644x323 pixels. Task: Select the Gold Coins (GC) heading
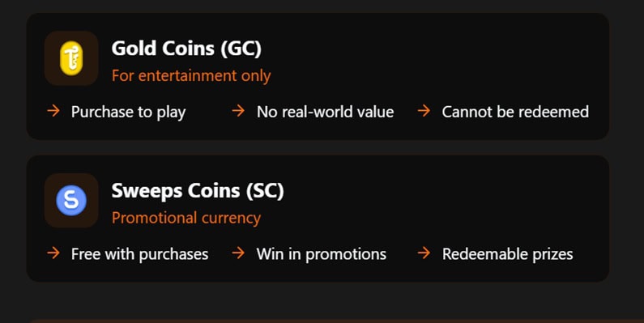point(186,49)
